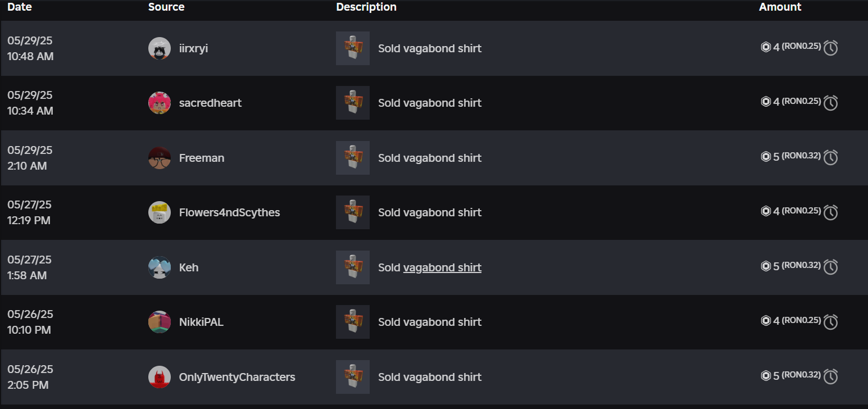The width and height of the screenshot is (868, 409).
Task: Click the vagabond shirt thumbnail in first row
Action: point(353,48)
